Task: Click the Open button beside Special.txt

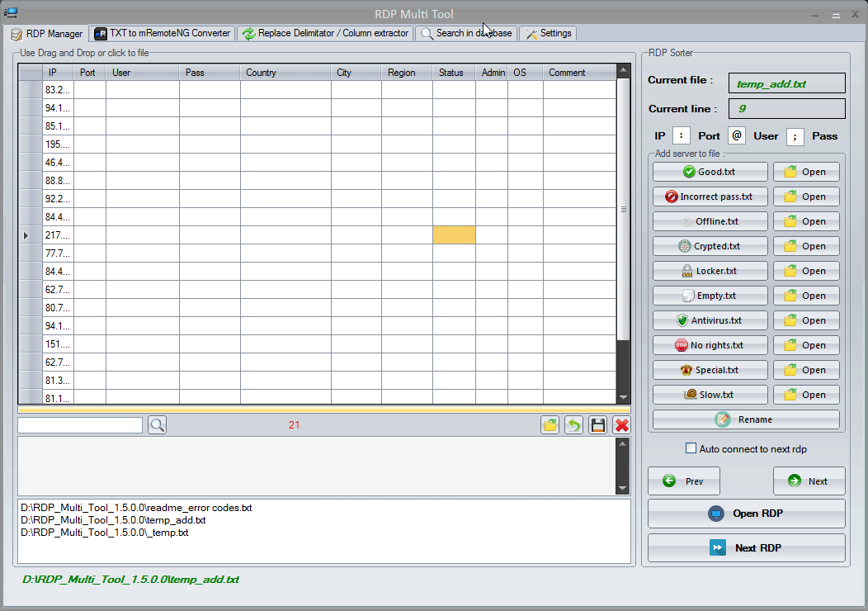Action: [807, 370]
